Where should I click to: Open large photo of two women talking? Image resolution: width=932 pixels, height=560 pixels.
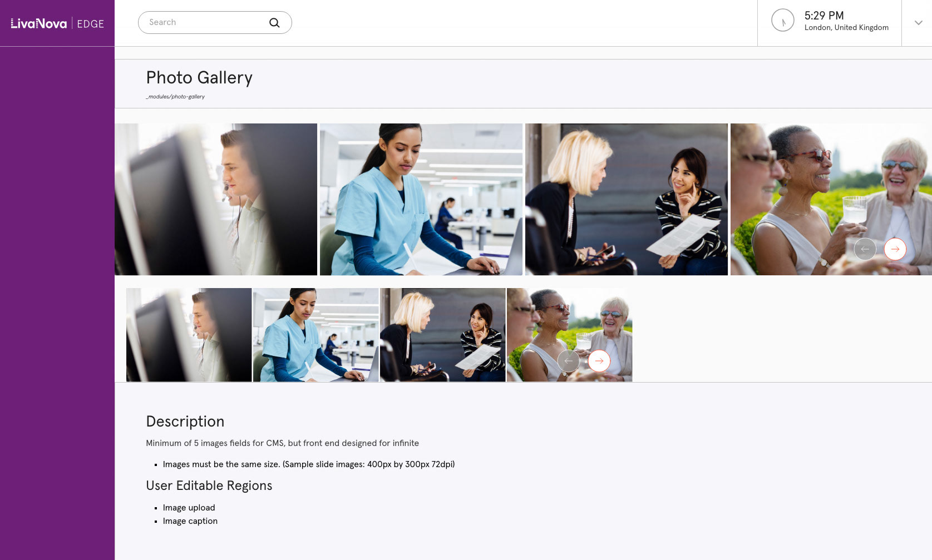[x=627, y=199]
